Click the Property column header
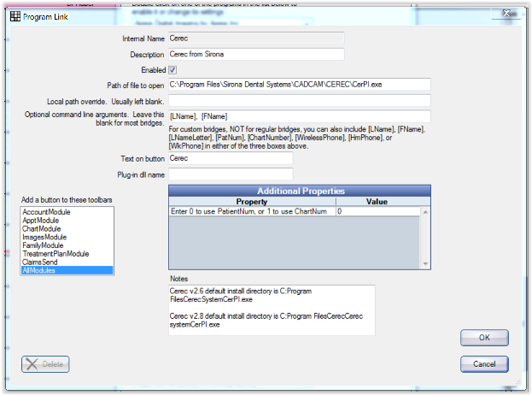The image size is (532, 395). pyautogui.click(x=252, y=202)
